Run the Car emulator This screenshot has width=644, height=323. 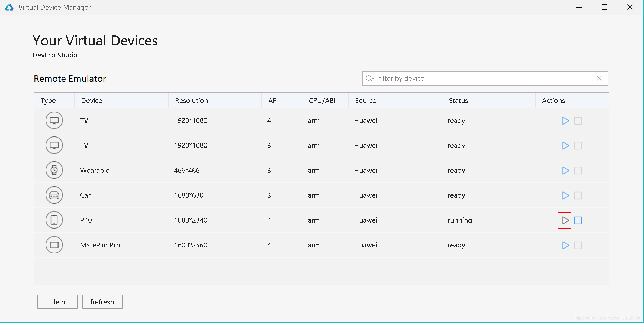[565, 195]
